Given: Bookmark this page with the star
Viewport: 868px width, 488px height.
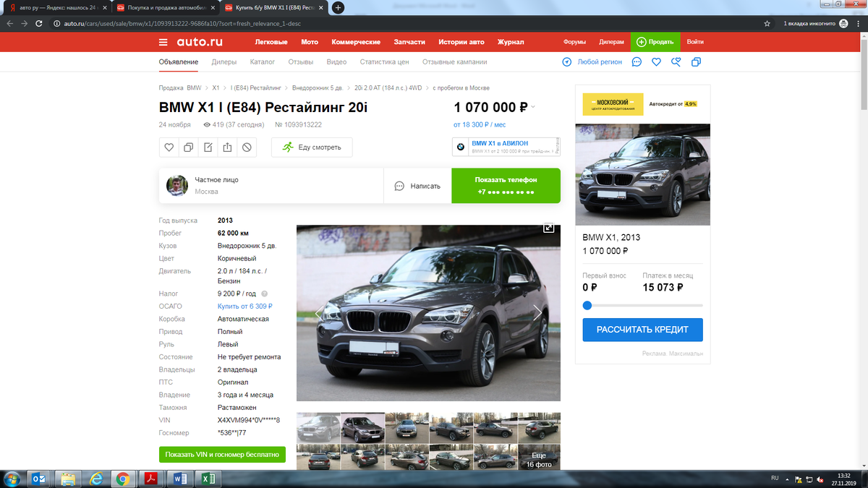Looking at the screenshot, I should point(767,23).
